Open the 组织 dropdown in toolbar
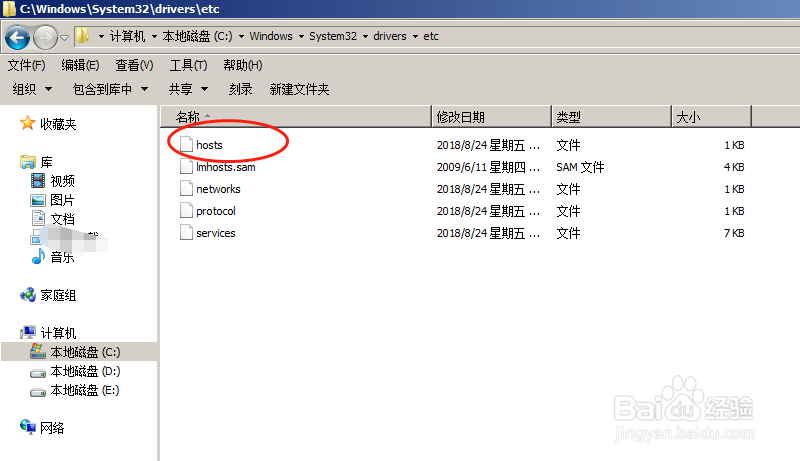This screenshot has width=800, height=461. tap(32, 89)
